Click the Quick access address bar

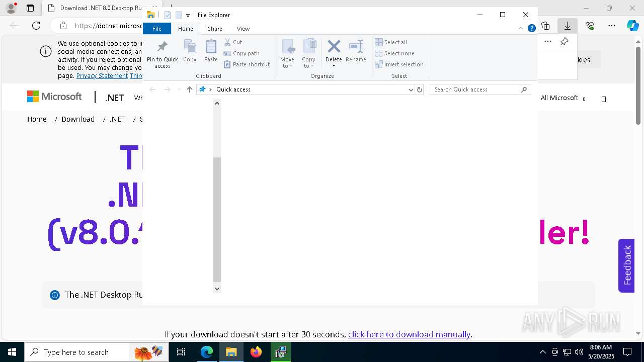pyautogui.click(x=305, y=89)
